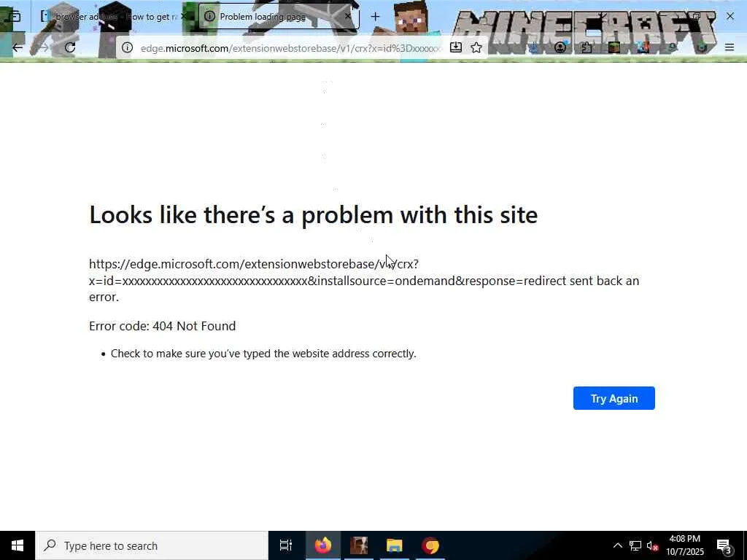The width and height of the screenshot is (747, 560).
Task: Open the tab overview icon left of tabs
Action: 15,17
